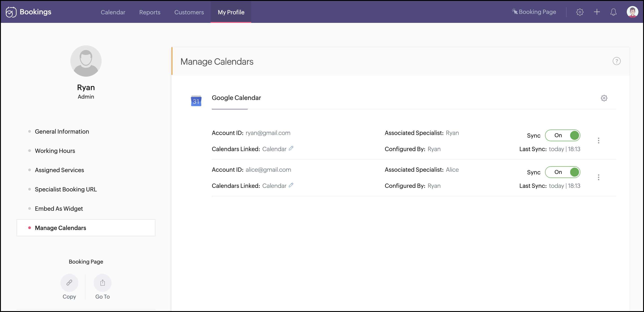
Task: Turn off sync for Ryan's account
Action: point(562,135)
